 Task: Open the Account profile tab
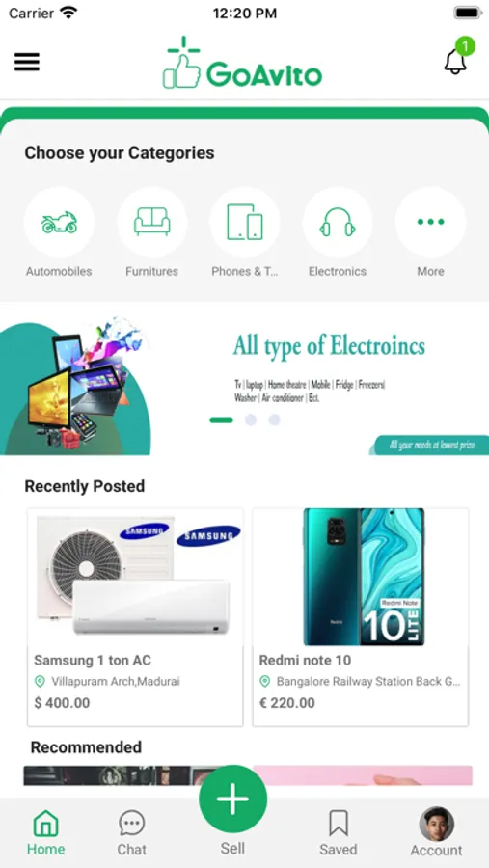point(436,832)
